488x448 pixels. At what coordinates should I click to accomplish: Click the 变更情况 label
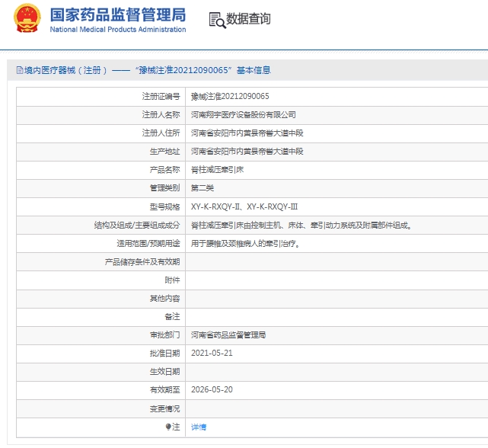point(164,408)
